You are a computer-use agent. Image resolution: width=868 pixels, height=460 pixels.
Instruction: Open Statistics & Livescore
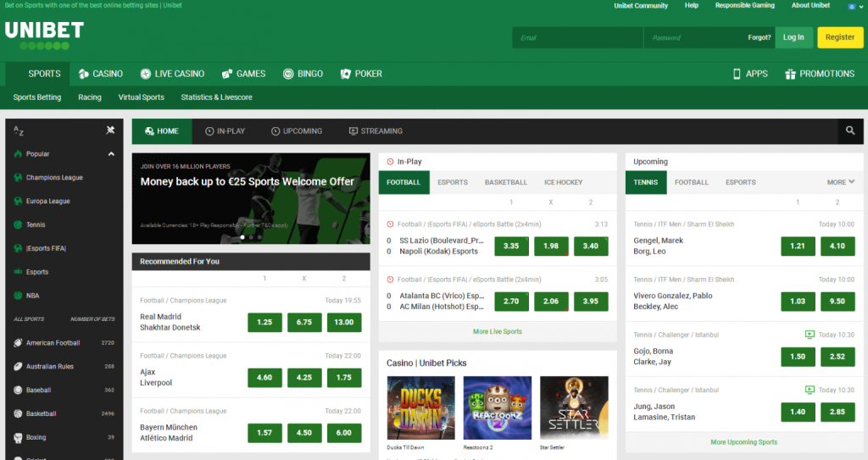pos(216,97)
